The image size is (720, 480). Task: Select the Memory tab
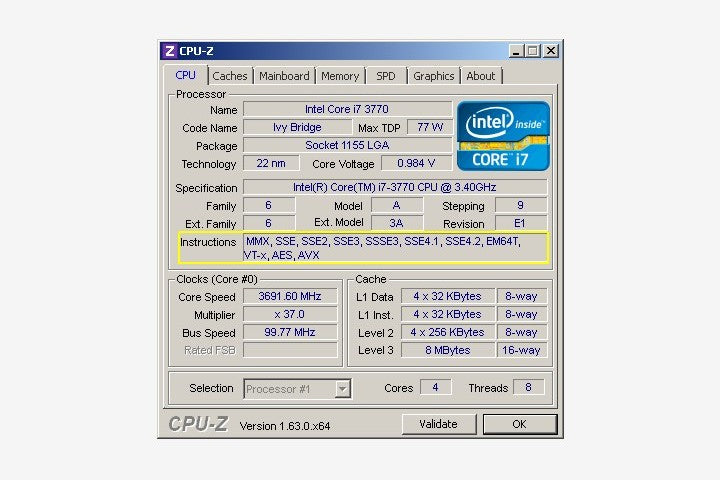[340, 76]
